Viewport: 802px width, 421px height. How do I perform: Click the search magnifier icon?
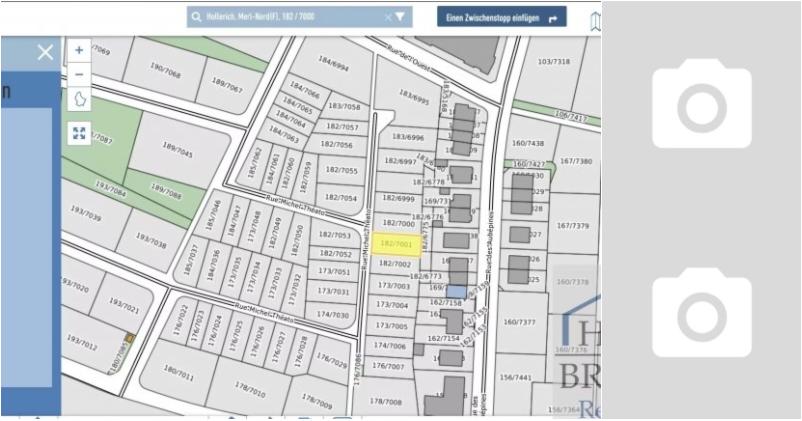click(x=196, y=17)
